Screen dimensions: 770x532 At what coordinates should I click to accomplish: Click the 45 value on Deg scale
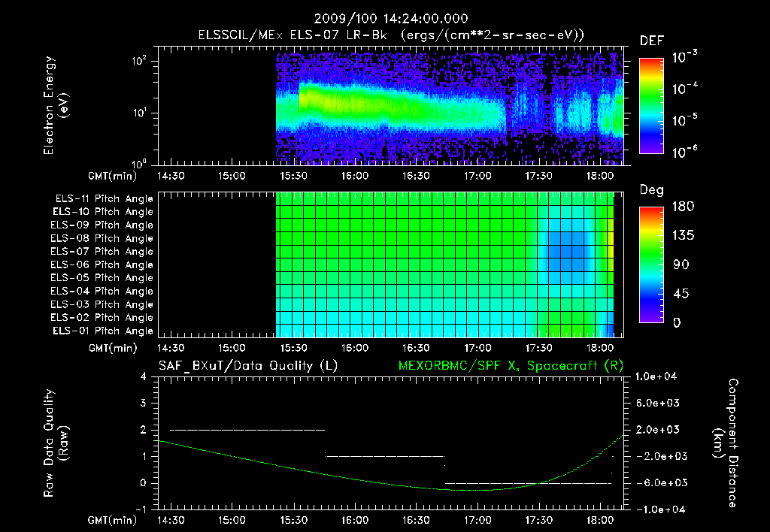(x=681, y=294)
